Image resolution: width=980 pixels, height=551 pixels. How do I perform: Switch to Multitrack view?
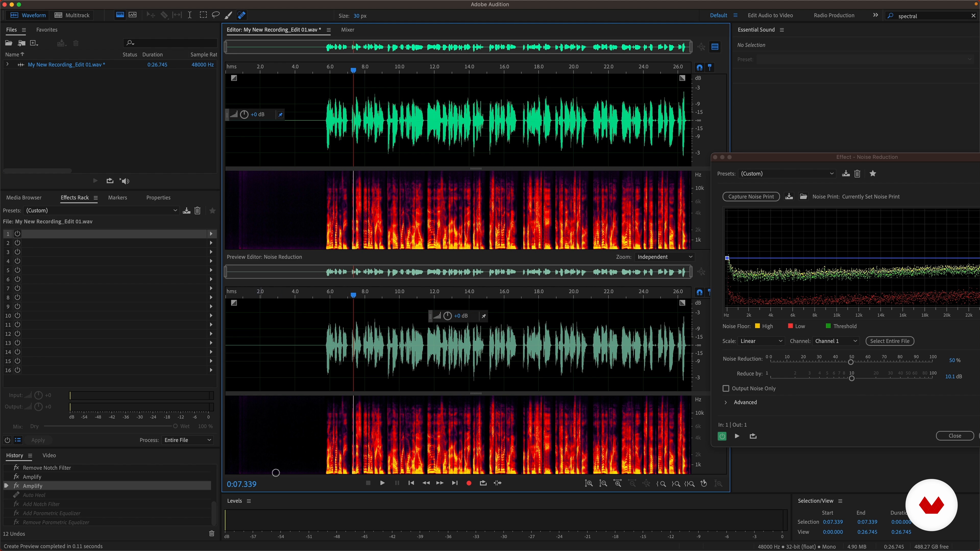pyautogui.click(x=72, y=15)
